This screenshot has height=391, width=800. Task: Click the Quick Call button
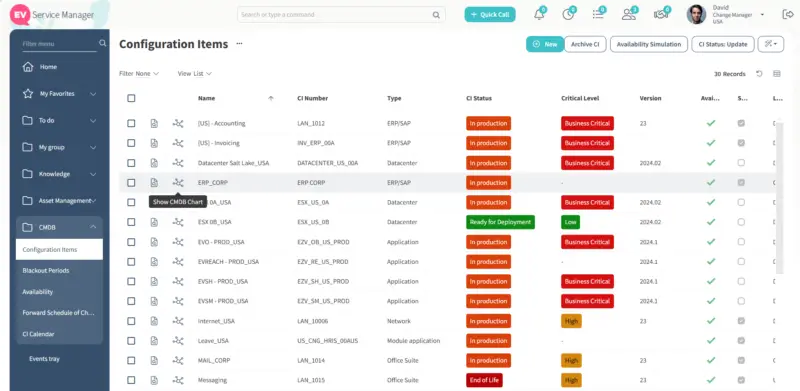coord(490,15)
